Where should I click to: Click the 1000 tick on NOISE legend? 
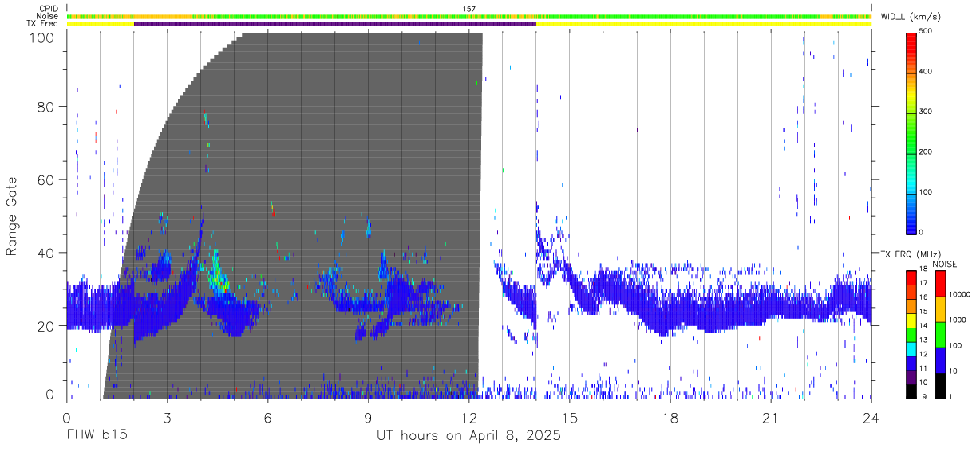click(959, 320)
